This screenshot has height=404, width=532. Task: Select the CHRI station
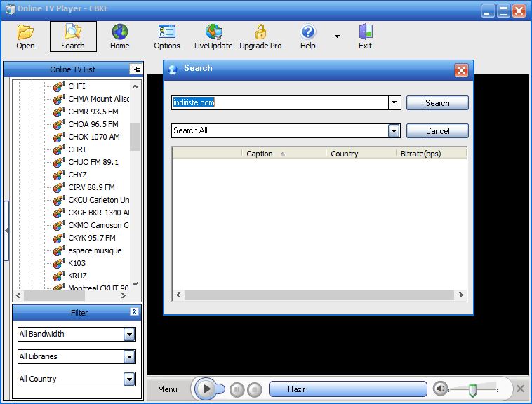[77, 149]
